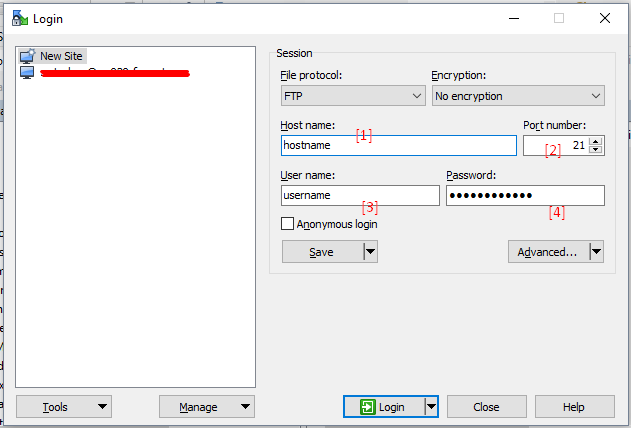Viewport: 631px width, 428px height.
Task: Select the redacted saved site entry
Action: tap(105, 73)
